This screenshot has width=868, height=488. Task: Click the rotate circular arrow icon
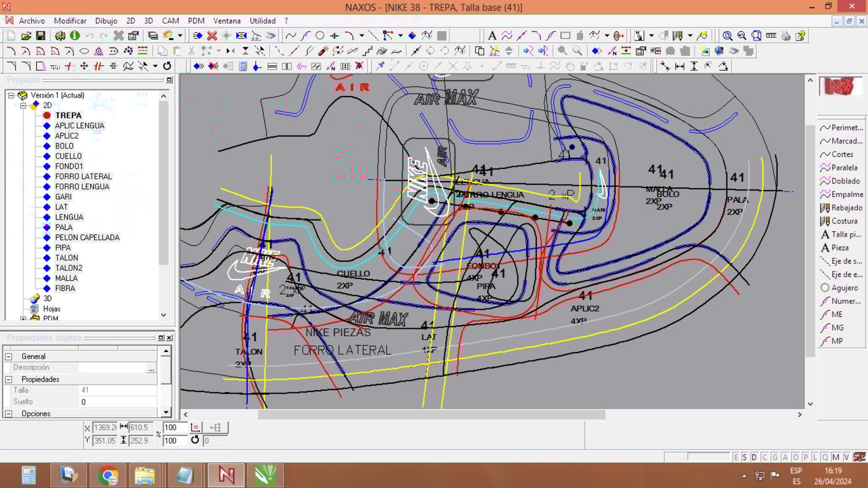167,66
